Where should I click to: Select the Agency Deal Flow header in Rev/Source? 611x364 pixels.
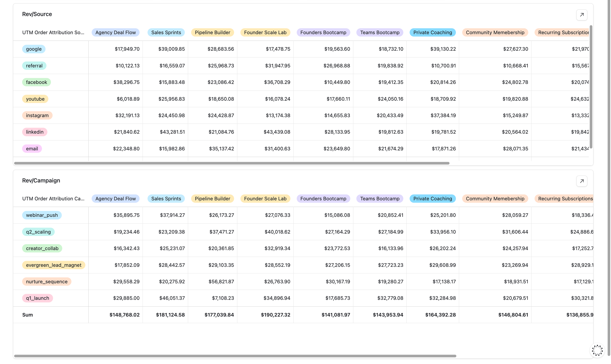pos(115,32)
